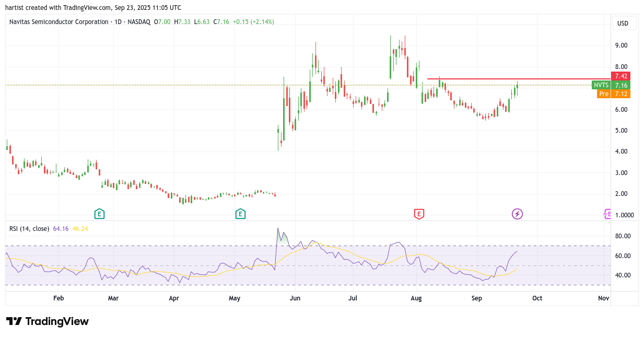Click the Feb label on the time axis
644x337 pixels.
pyautogui.click(x=58, y=298)
